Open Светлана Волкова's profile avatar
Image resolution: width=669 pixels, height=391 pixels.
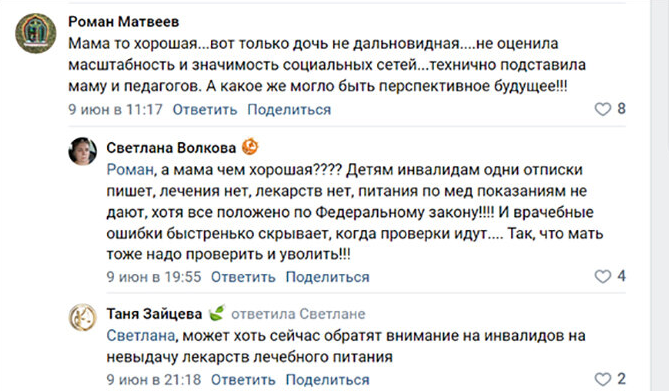pos(82,151)
